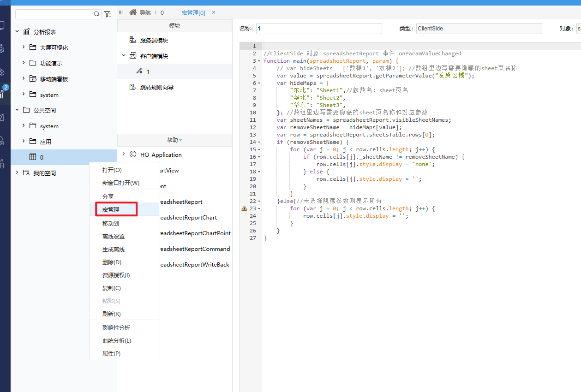Choose 血统分析(L) from the context menu

click(x=117, y=340)
